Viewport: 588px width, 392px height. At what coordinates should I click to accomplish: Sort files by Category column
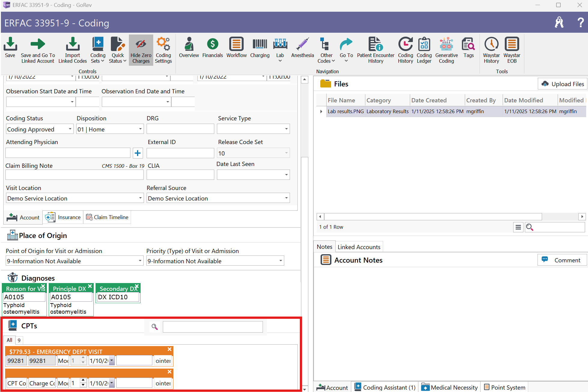click(387, 100)
